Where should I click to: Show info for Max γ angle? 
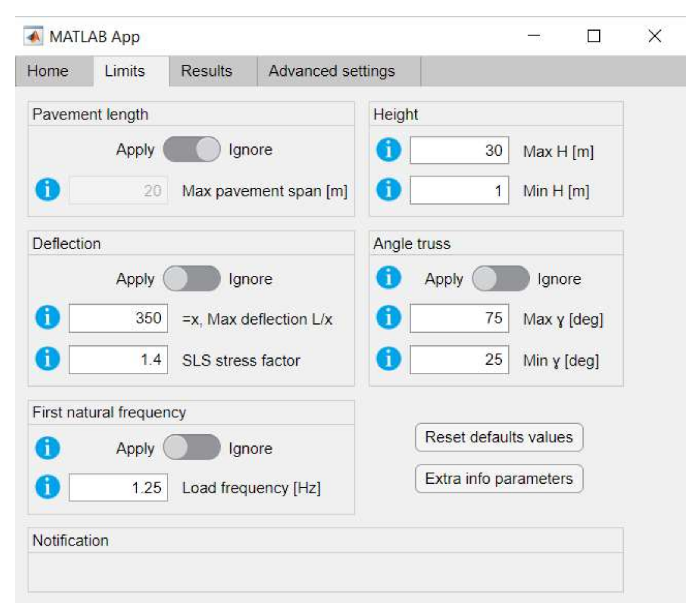click(x=388, y=318)
